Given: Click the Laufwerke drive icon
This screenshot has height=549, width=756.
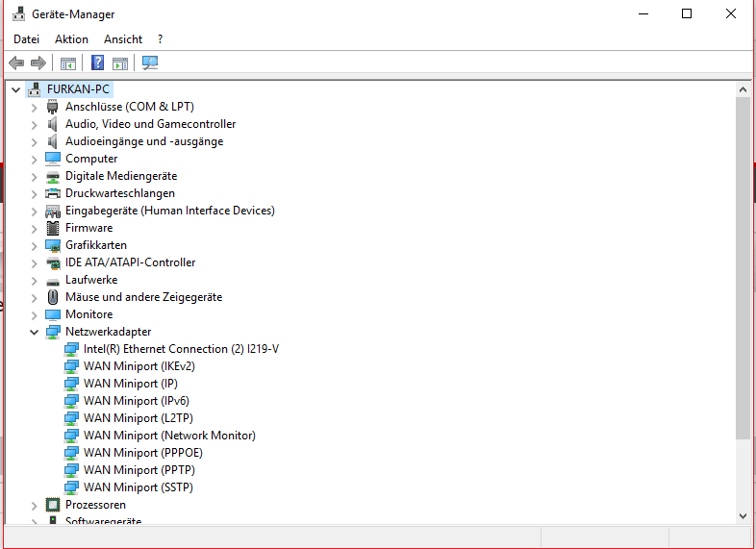Looking at the screenshot, I should tap(53, 281).
